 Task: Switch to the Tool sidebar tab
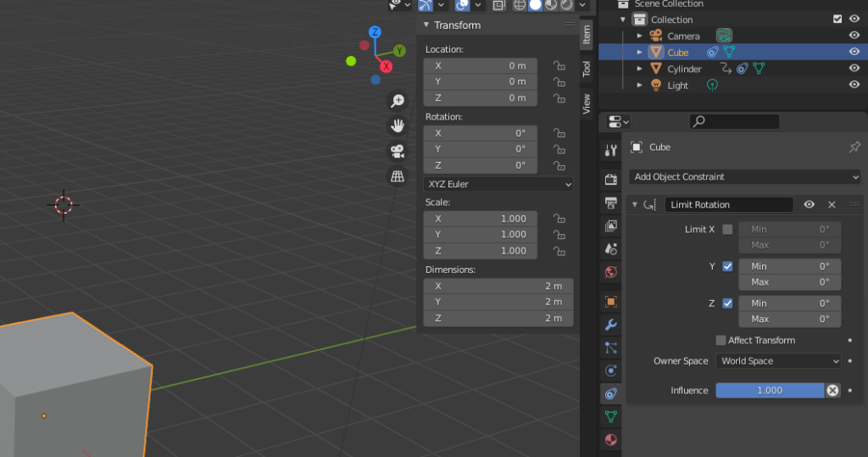(x=586, y=70)
